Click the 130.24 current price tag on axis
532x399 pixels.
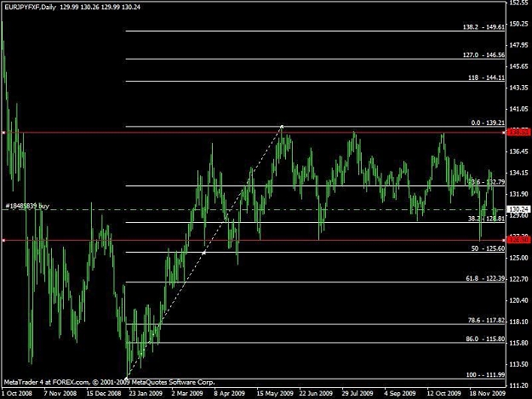coord(518,209)
